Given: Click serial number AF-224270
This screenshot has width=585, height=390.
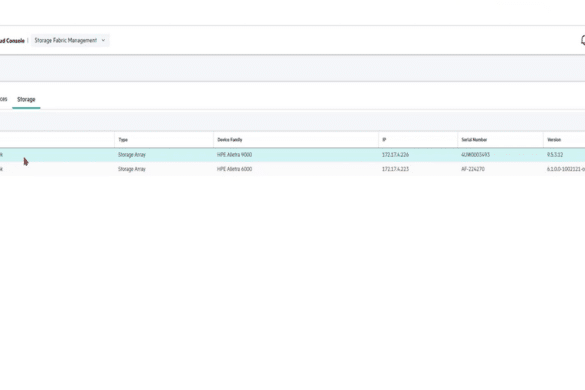Looking at the screenshot, I should pos(473,169).
